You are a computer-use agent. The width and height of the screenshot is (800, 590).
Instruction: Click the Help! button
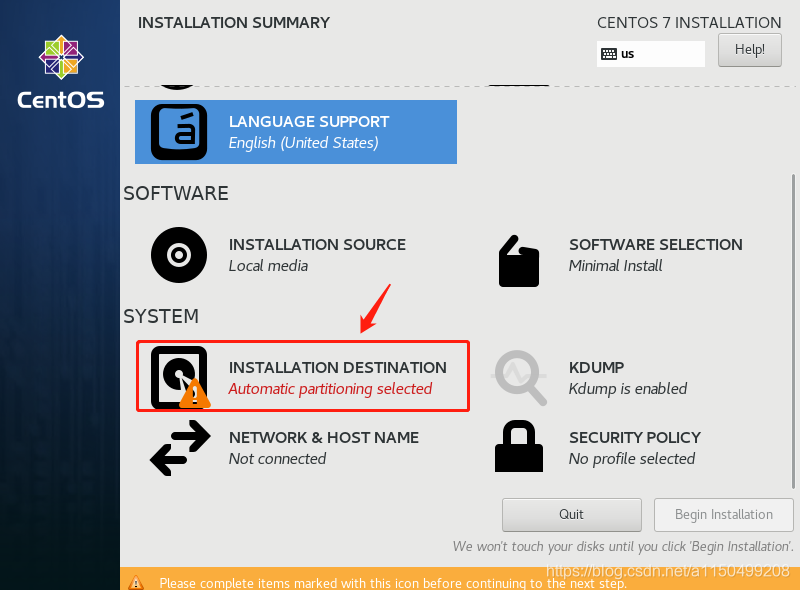click(749, 50)
